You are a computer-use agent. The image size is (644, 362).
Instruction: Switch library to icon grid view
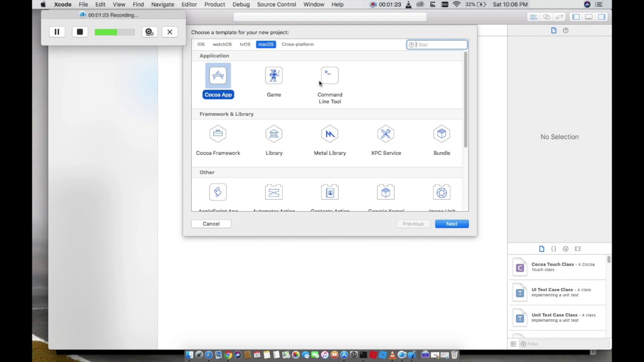[x=513, y=344]
